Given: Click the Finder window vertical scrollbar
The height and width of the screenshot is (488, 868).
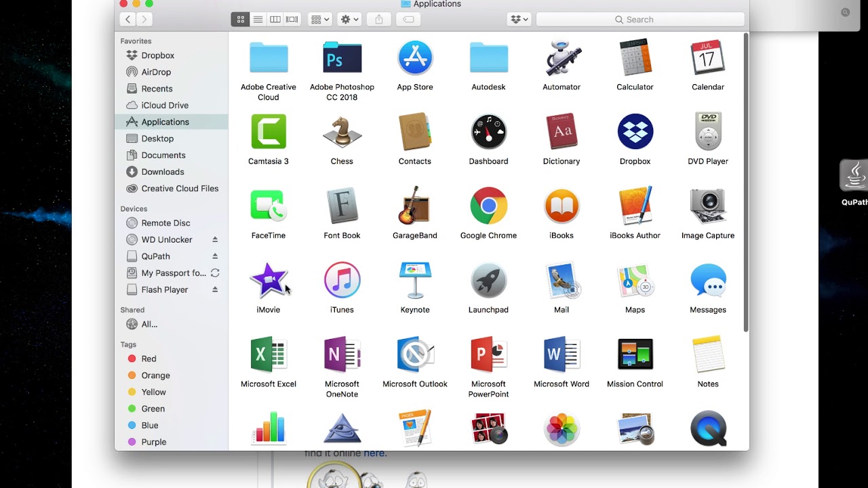Looking at the screenshot, I should (x=746, y=183).
